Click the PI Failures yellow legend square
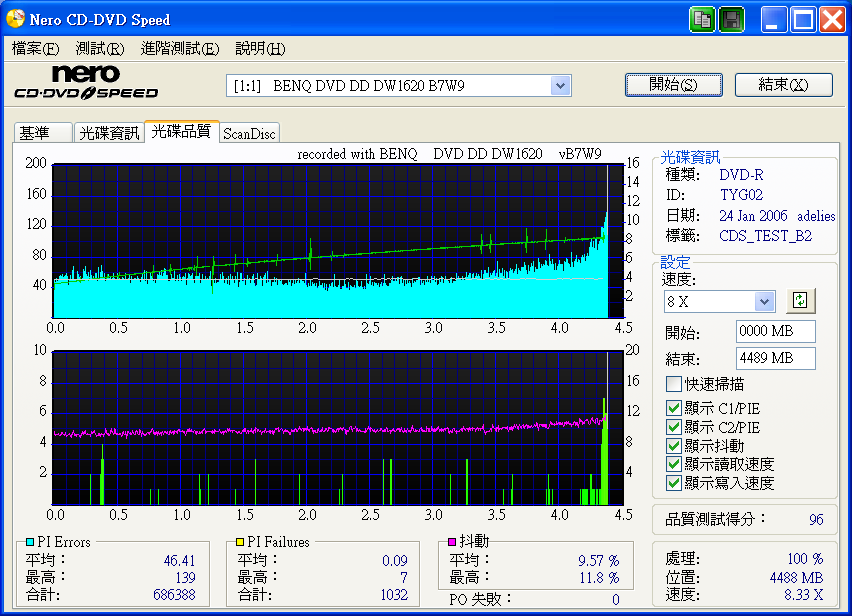Image resolution: width=852 pixels, height=616 pixels. pos(240,542)
